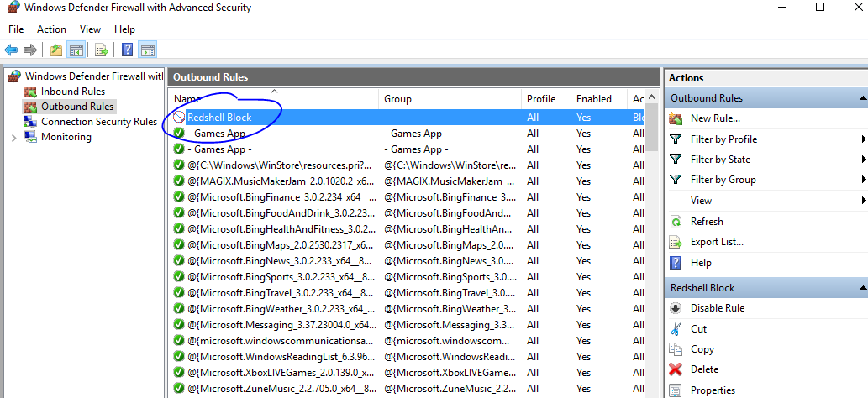Viewport: 868px width, 398px height.
Task: Open the Help menu in menu bar
Action: 124,29
